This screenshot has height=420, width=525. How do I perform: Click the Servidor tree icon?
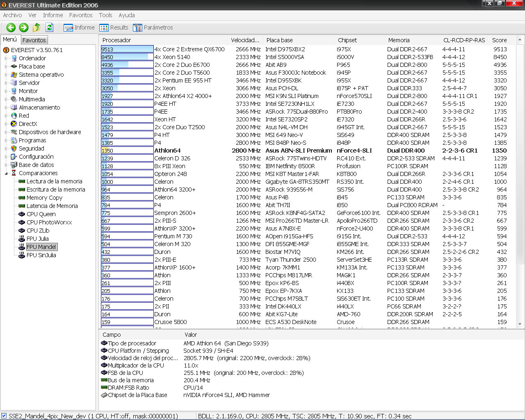[14, 83]
